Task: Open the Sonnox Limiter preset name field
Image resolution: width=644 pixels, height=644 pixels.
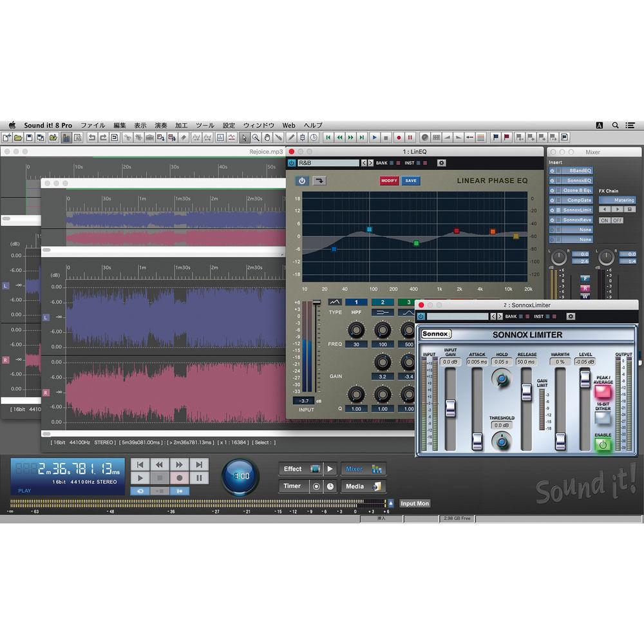Action: [457, 316]
